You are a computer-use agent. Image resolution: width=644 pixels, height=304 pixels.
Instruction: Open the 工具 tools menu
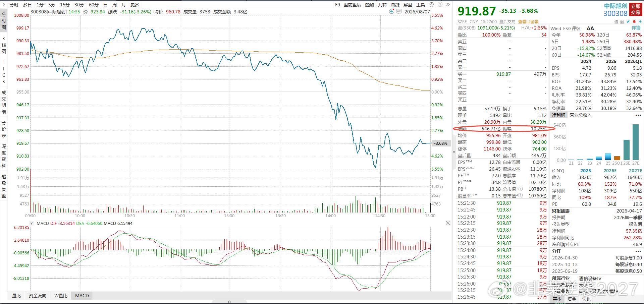[x=421, y=5]
